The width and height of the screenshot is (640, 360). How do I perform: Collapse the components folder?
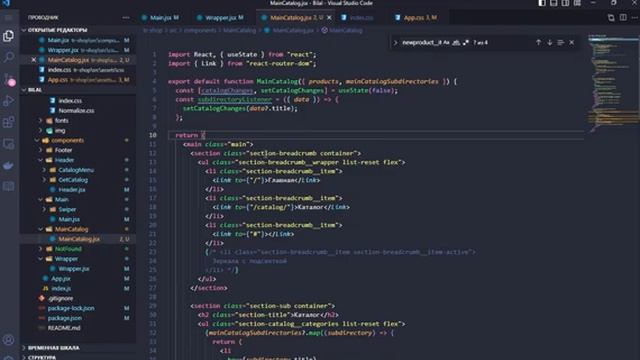37,140
